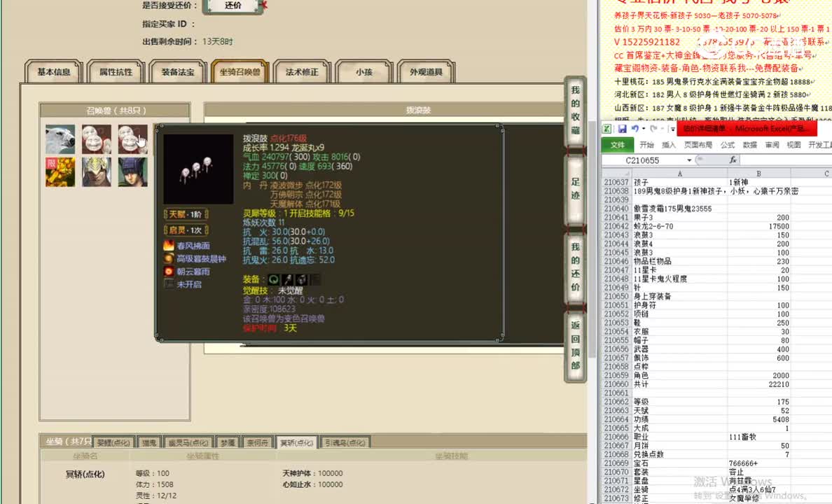Select the golden lion summon portrait
The width and height of the screenshot is (832, 504).
[60, 172]
